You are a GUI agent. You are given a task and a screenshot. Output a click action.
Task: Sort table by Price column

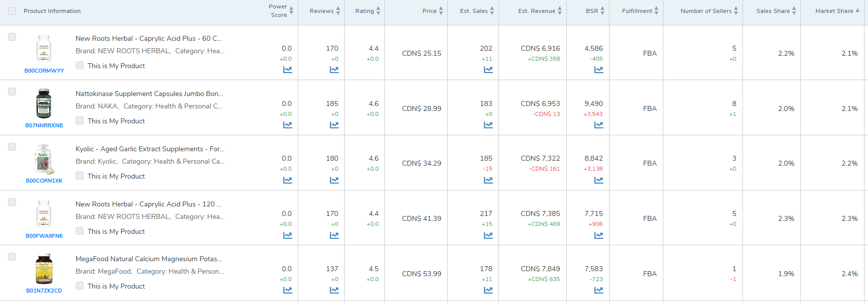click(432, 11)
